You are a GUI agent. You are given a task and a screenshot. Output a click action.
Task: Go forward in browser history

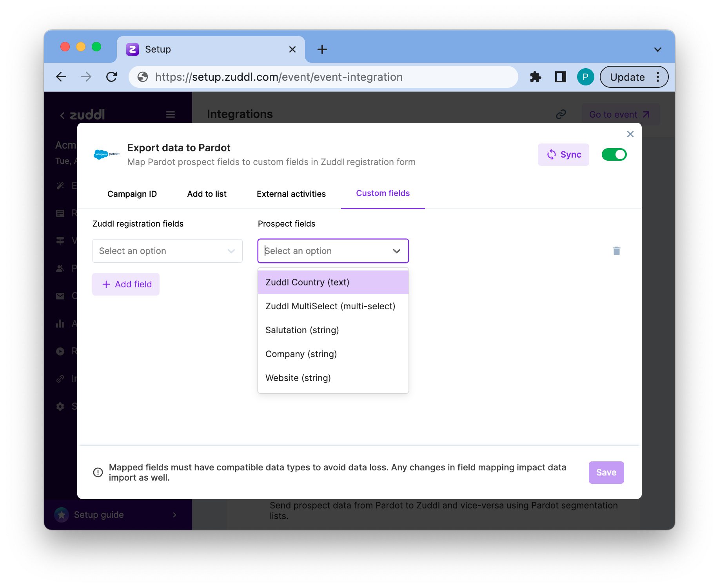pyautogui.click(x=86, y=77)
